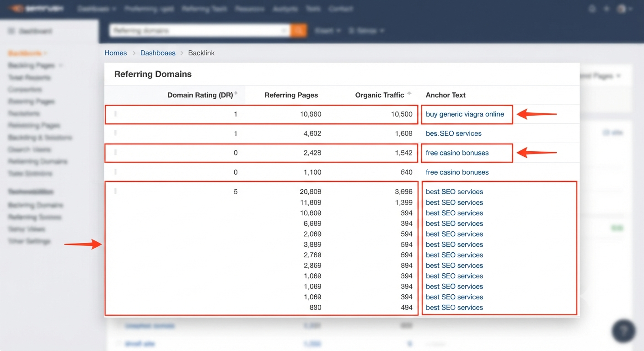The width and height of the screenshot is (644, 351).
Task: Open 'best SEO services' link in 11,809 row
Action: (x=454, y=202)
